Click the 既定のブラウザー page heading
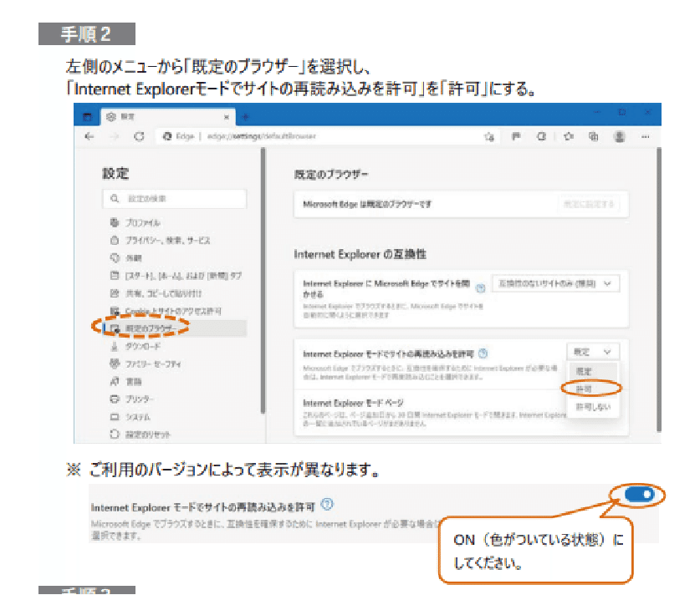The width and height of the screenshot is (700, 595). coord(331,175)
